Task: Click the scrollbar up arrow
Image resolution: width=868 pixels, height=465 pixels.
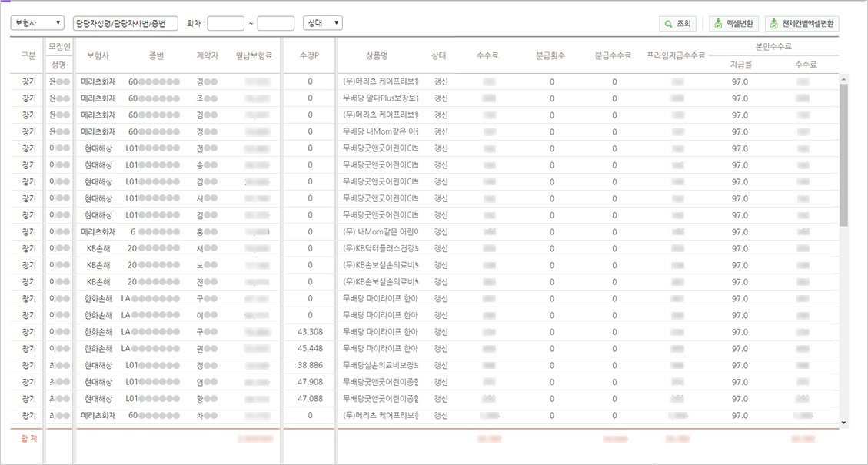Action: (843, 78)
